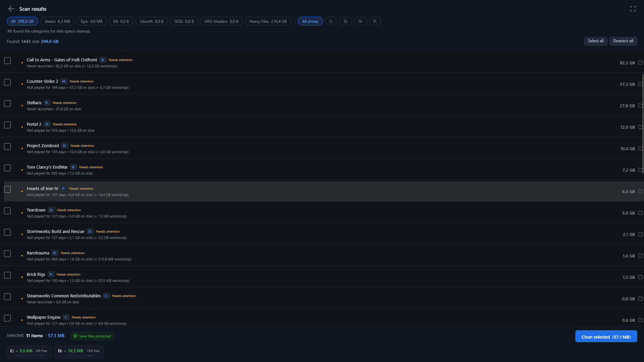Screen dimensions: 644x362
Task: Filter results by Epic 0,6 MB
Action: coord(92,21)
